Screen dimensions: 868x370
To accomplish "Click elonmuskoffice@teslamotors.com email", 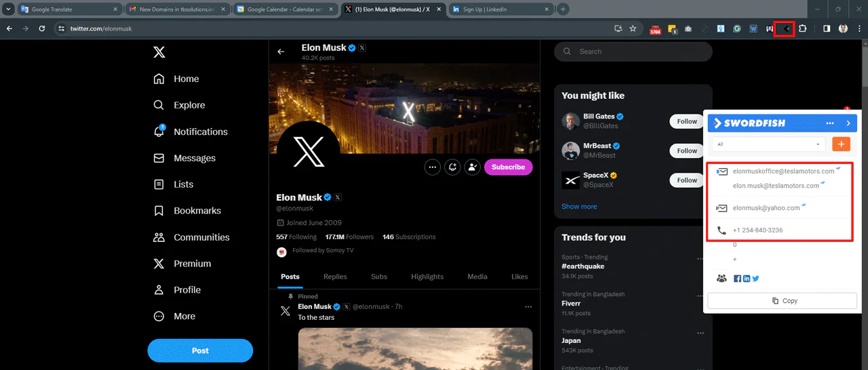I will 783,171.
